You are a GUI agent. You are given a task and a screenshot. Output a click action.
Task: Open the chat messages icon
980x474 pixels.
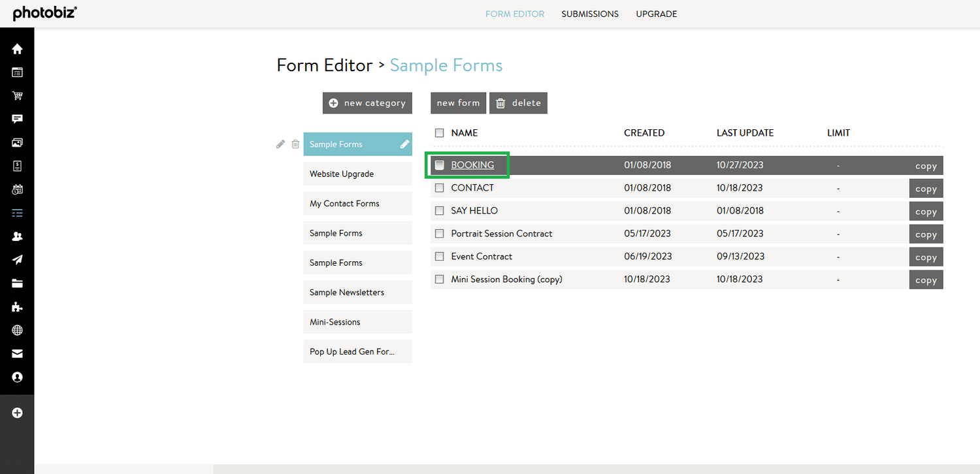pyautogui.click(x=17, y=119)
